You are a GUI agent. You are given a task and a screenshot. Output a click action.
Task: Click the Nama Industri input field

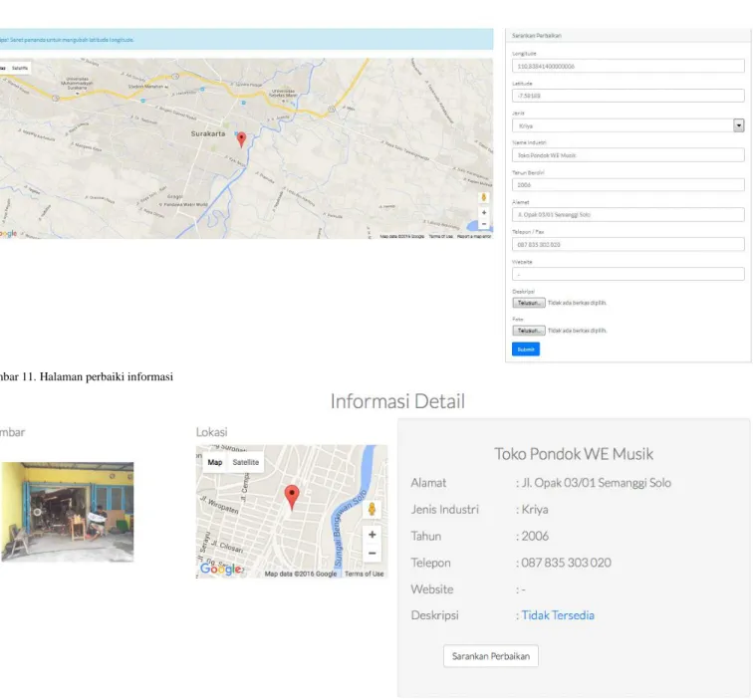pyautogui.click(x=627, y=155)
